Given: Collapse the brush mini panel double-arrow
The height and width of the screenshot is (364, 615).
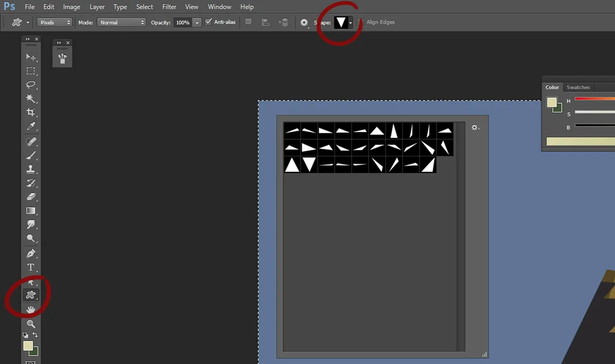Looking at the screenshot, I should 59,43.
